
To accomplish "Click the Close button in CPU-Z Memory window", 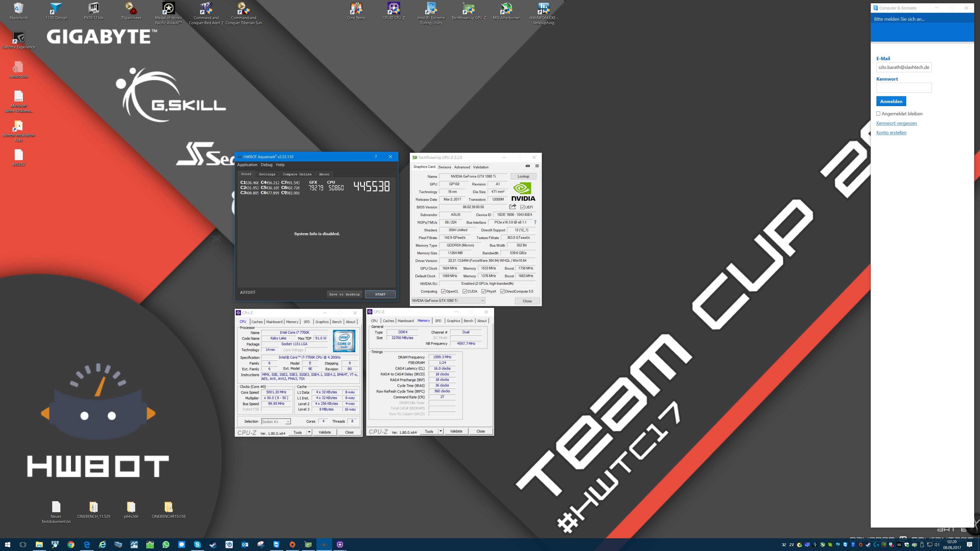I will pyautogui.click(x=481, y=431).
